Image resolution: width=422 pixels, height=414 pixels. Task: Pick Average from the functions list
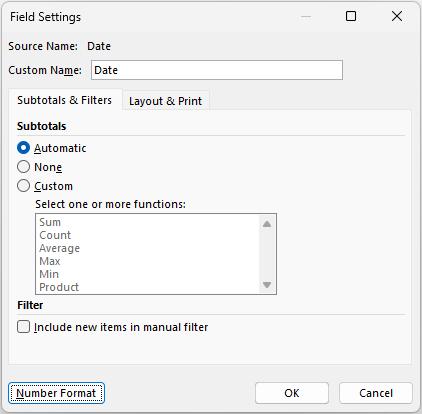[x=60, y=248]
